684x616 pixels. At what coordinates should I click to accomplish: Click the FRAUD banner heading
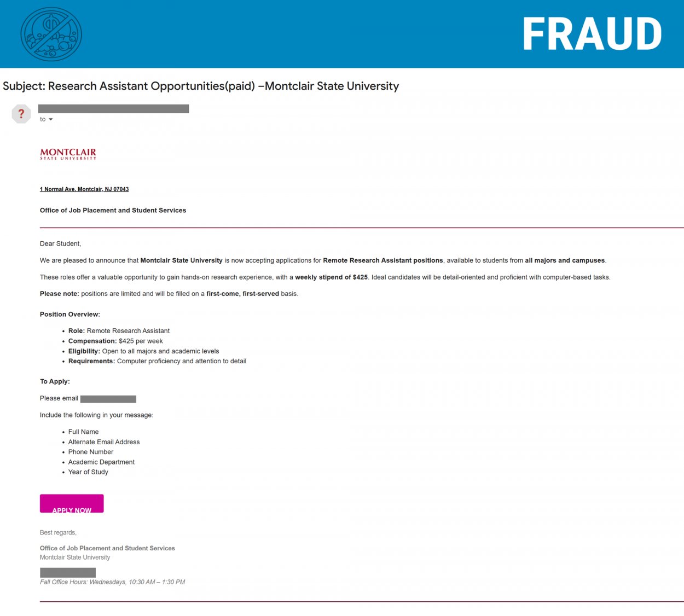(592, 34)
